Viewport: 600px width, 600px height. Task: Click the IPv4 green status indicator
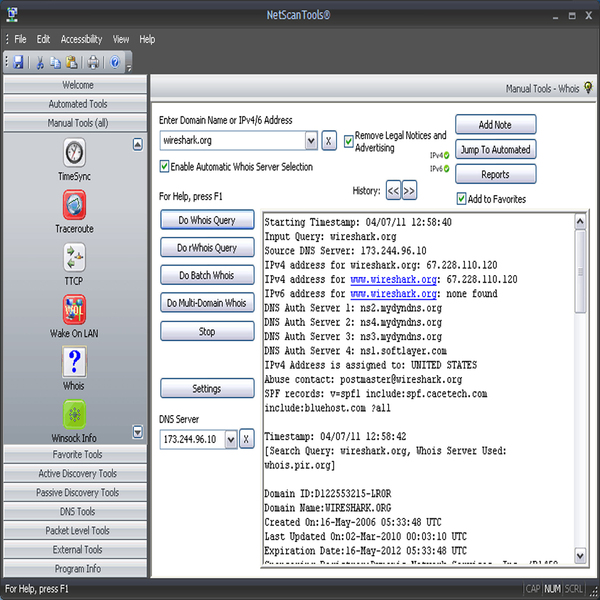pos(446,155)
